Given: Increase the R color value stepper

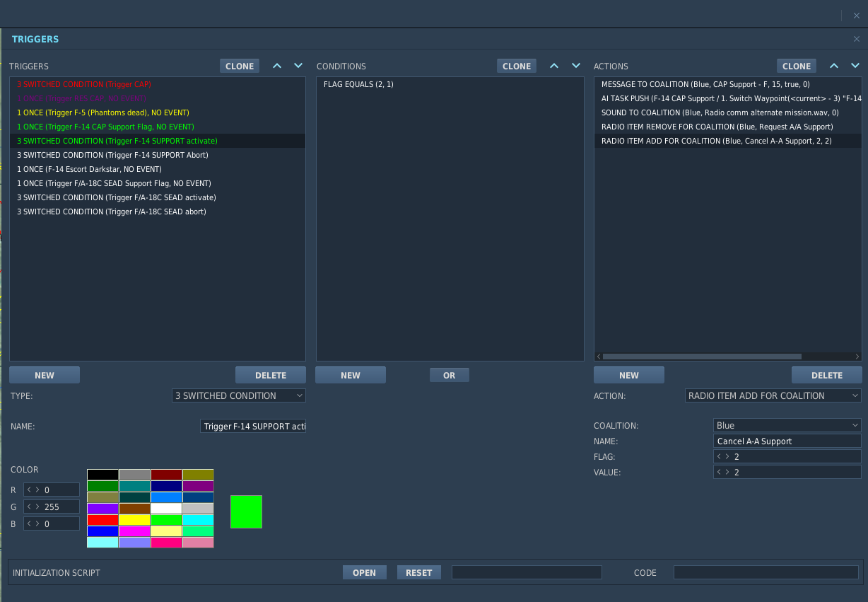Looking at the screenshot, I should [37, 490].
